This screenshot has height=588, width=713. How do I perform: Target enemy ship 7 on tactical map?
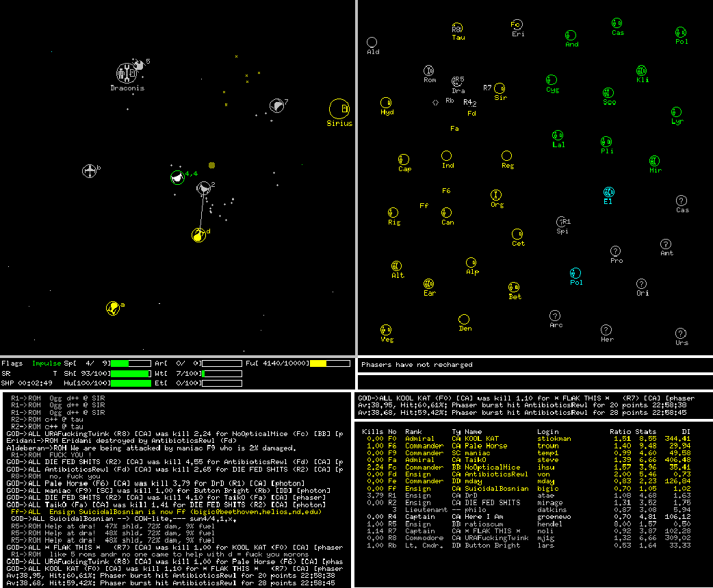[276, 106]
